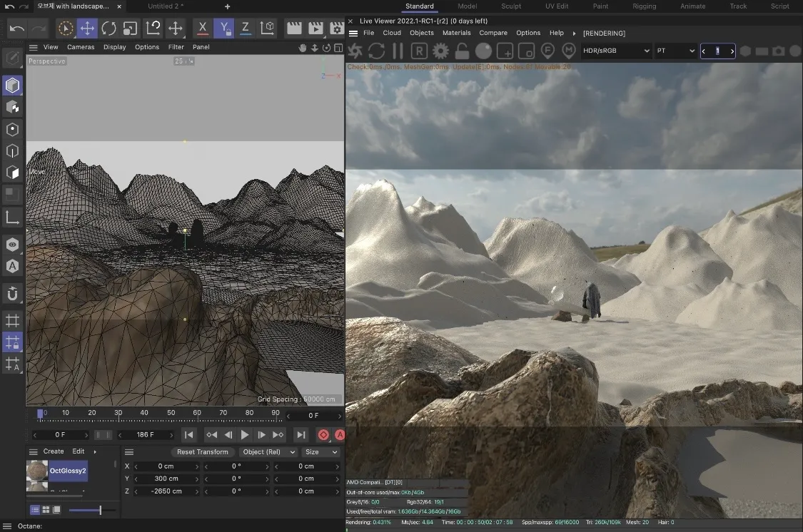Open the Cameras menu in the viewport
Image resolution: width=803 pixels, height=532 pixels.
tap(81, 47)
